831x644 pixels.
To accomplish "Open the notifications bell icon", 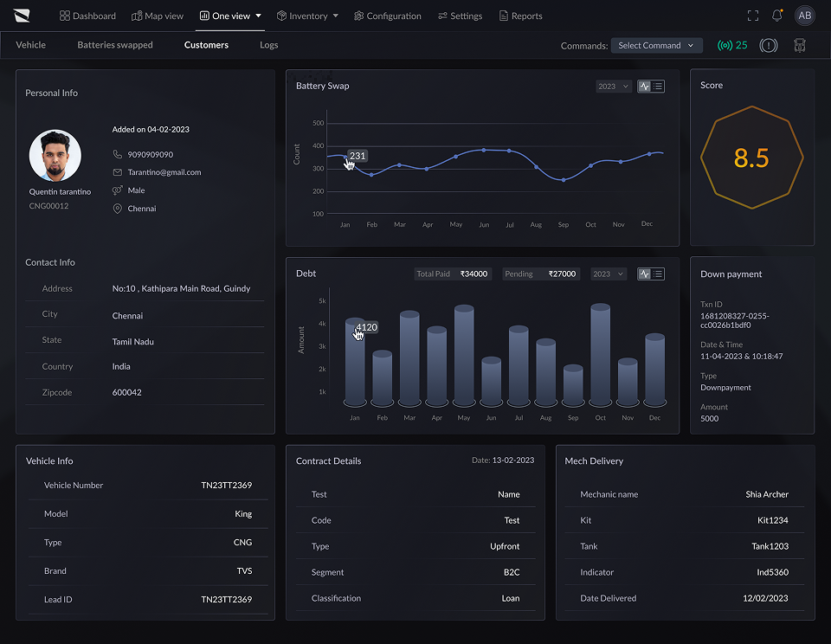I will tap(777, 16).
